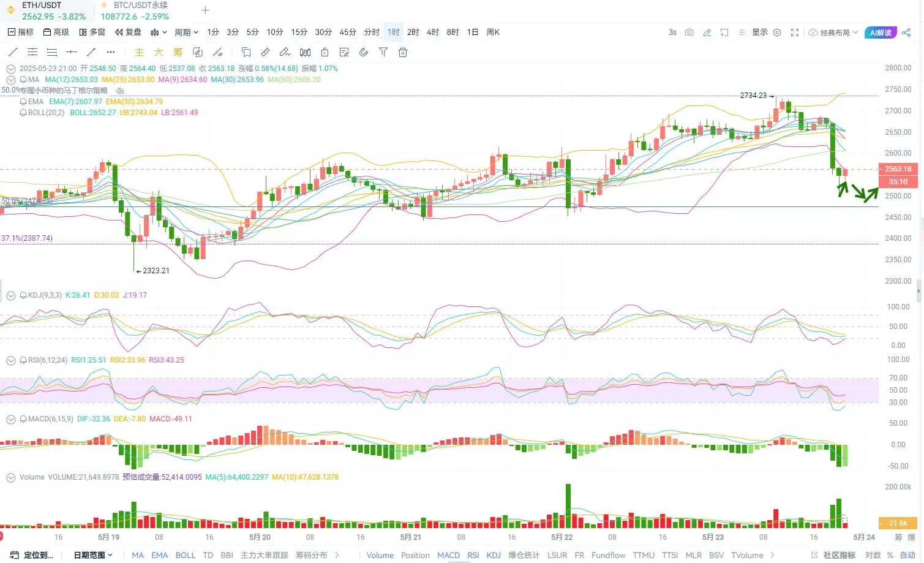The width and height of the screenshot is (924, 563).
Task: Open more drawing tools ellipsis
Action: coord(111,52)
